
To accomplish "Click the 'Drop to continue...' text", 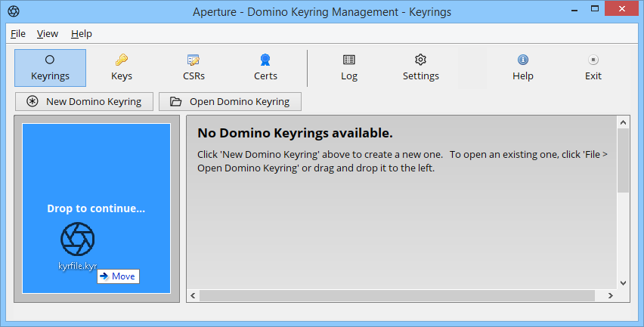I will (x=96, y=208).
